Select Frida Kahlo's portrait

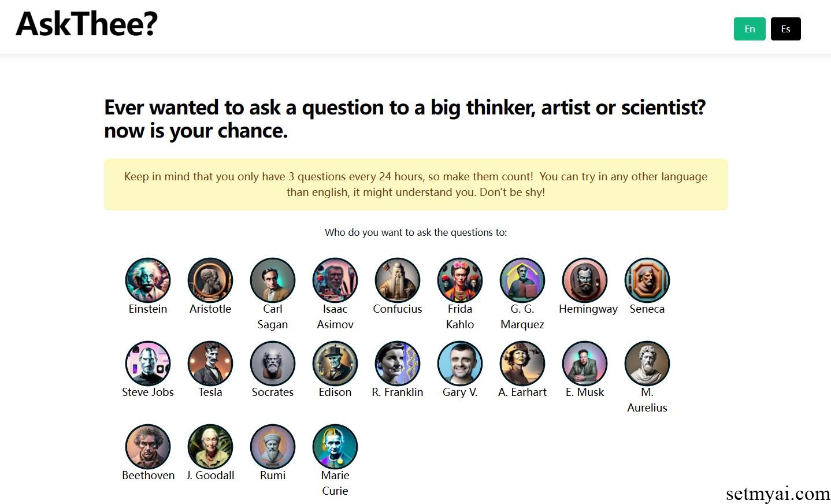pos(460,280)
